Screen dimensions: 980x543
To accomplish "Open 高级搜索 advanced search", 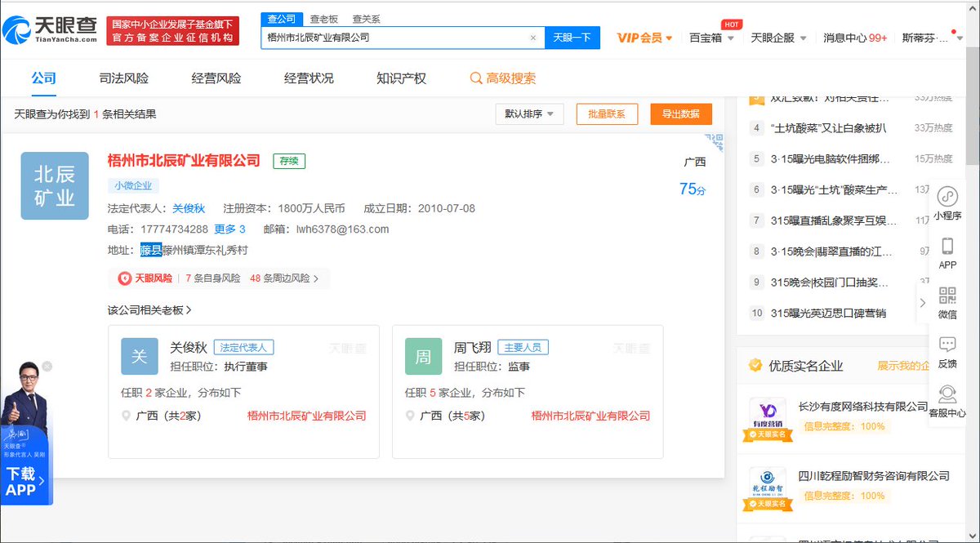I will pos(503,79).
